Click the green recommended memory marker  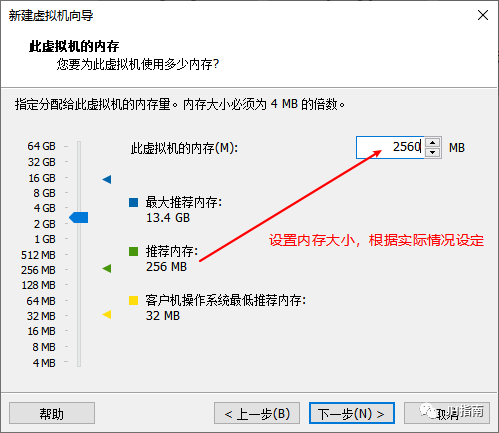point(107,268)
